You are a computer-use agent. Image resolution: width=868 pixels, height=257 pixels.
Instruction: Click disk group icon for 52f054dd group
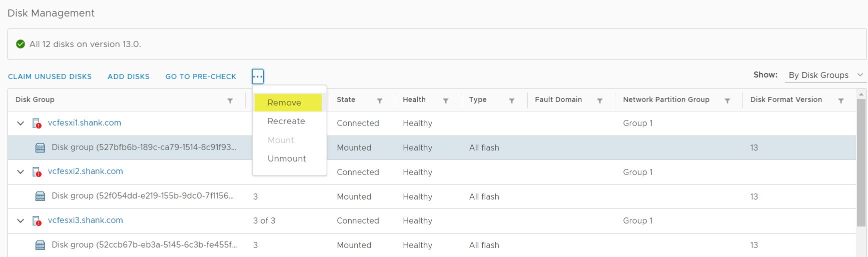pos(41,196)
